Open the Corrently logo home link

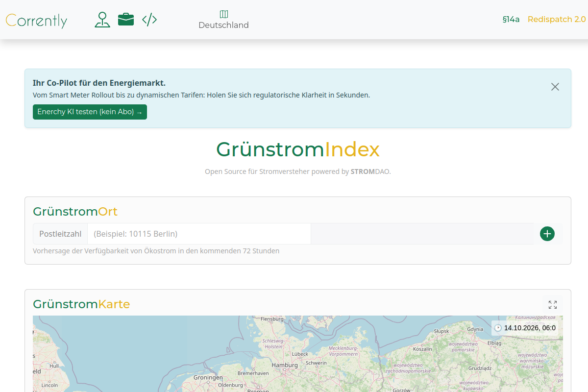[x=36, y=20]
